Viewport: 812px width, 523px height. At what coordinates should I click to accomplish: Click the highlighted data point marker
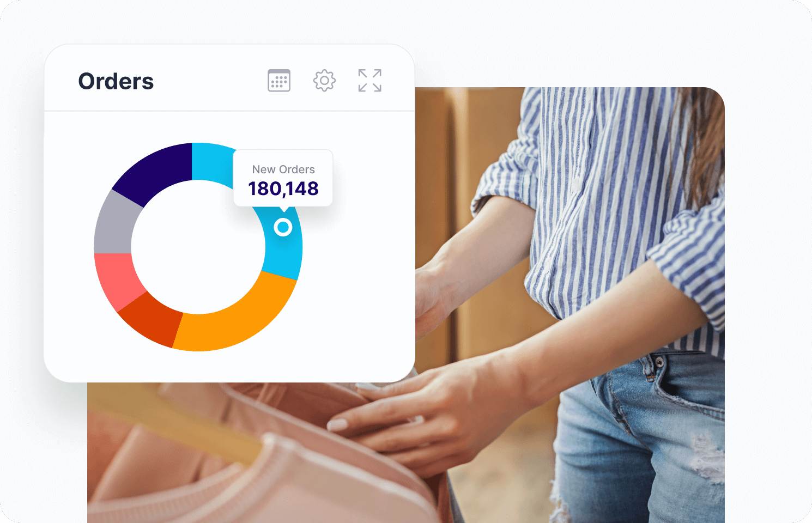pyautogui.click(x=283, y=227)
